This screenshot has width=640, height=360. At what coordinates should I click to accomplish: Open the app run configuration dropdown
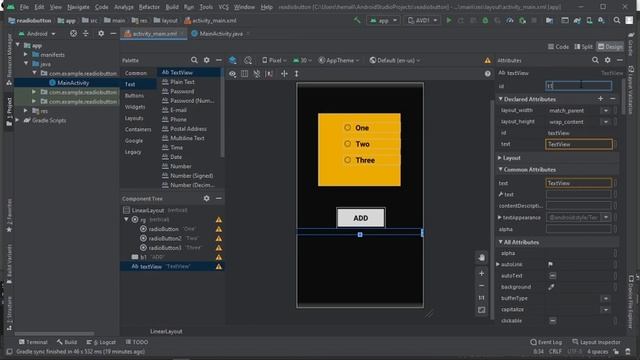pos(383,20)
